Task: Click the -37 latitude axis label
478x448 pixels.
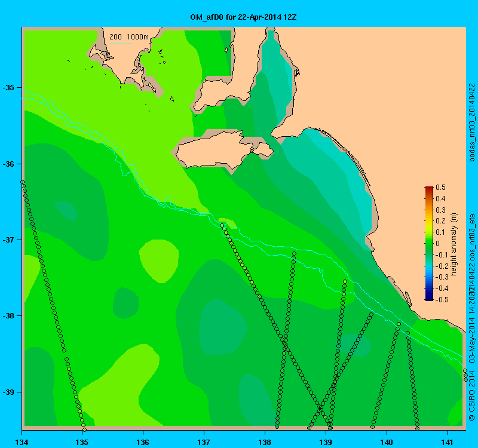Action: coord(8,240)
